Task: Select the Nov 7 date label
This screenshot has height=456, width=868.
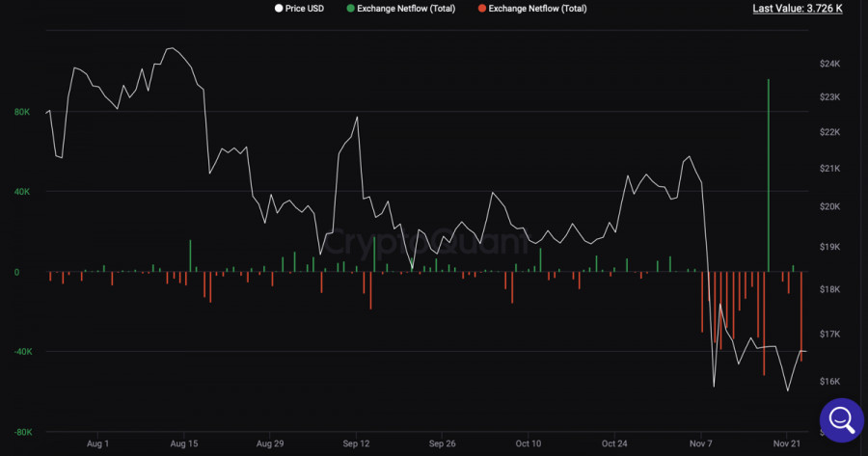Action: [x=701, y=443]
